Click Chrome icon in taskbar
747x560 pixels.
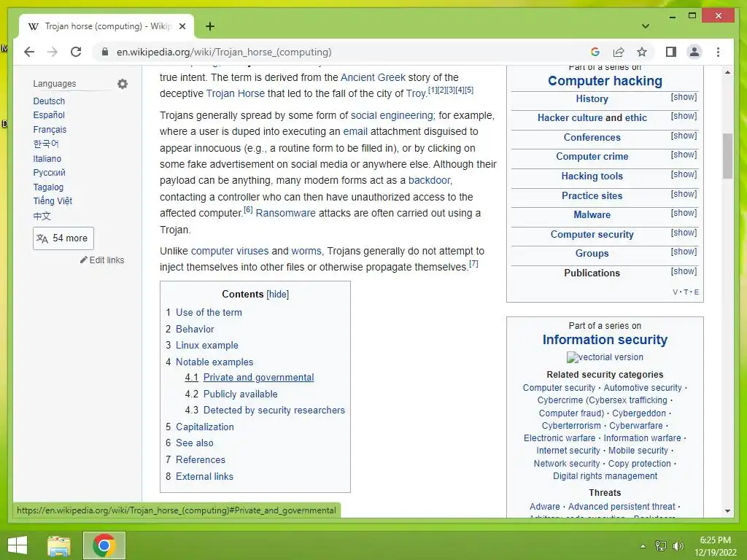click(x=104, y=545)
